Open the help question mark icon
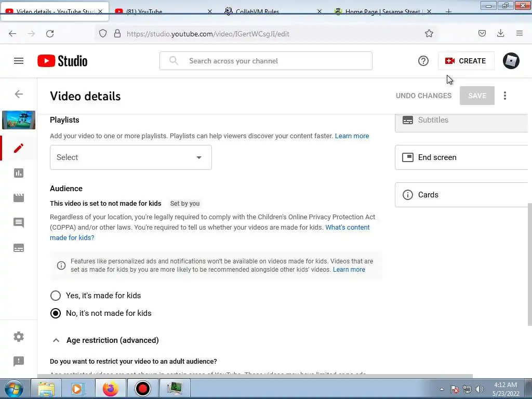 tap(423, 61)
